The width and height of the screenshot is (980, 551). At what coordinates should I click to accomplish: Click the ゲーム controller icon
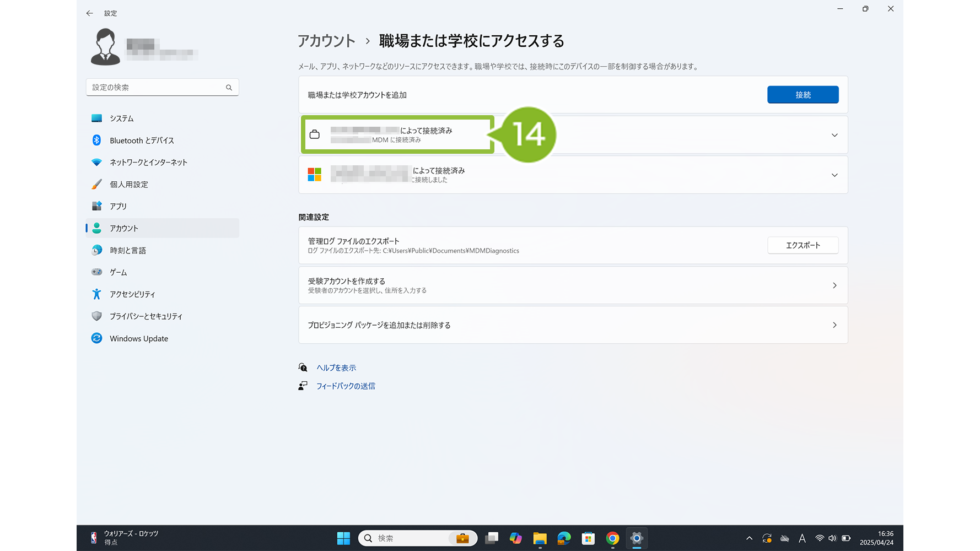pyautogui.click(x=96, y=272)
